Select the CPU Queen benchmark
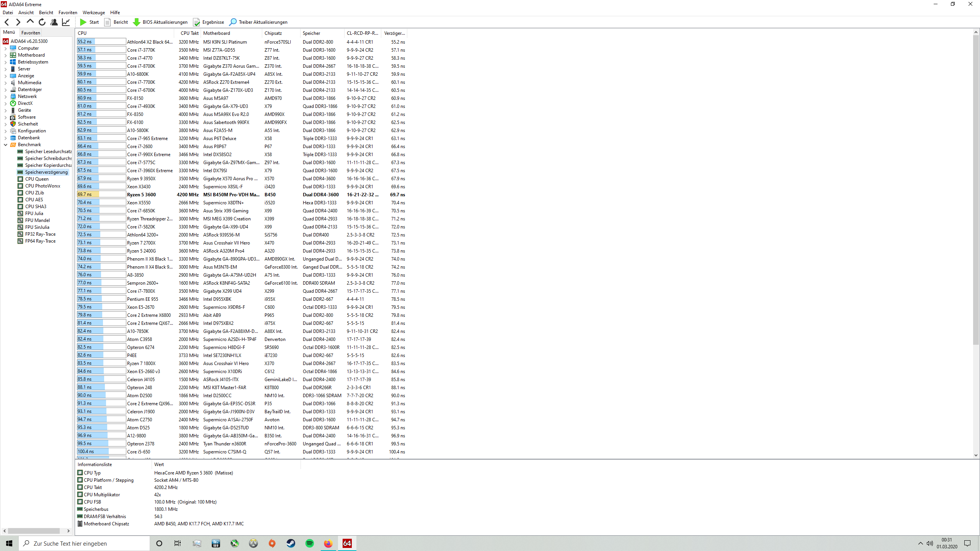 37,179
